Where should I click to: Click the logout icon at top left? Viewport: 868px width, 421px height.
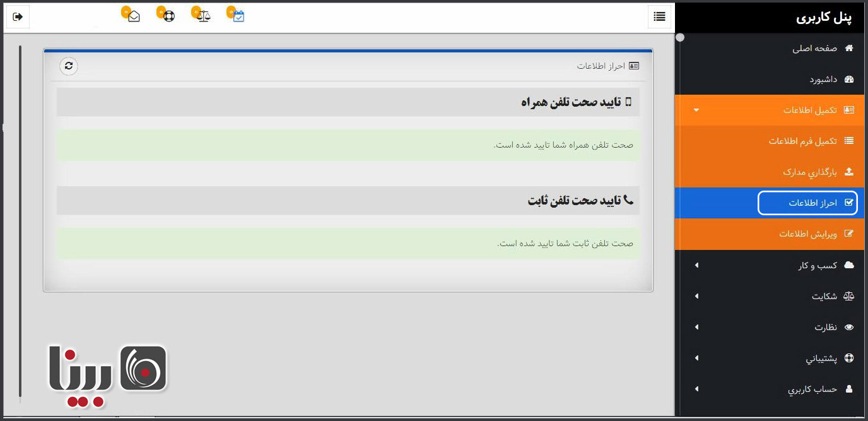point(17,16)
